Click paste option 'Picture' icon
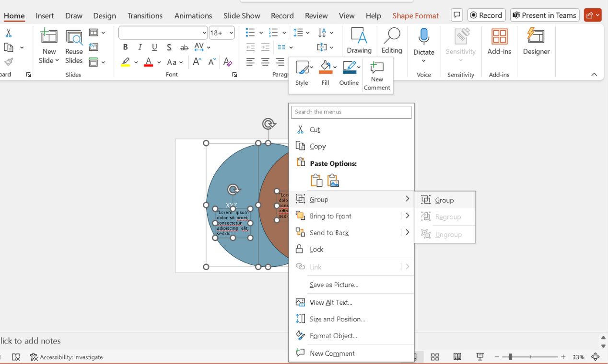This screenshot has width=608, height=364. click(333, 181)
